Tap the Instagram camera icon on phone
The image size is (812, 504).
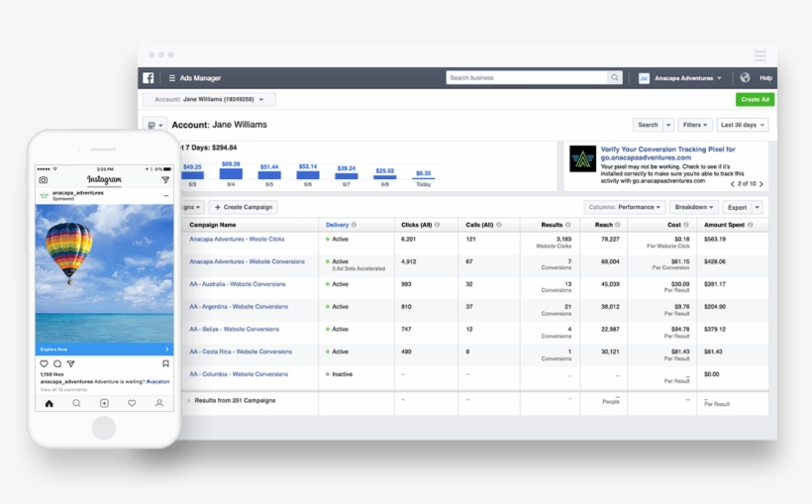pyautogui.click(x=44, y=180)
